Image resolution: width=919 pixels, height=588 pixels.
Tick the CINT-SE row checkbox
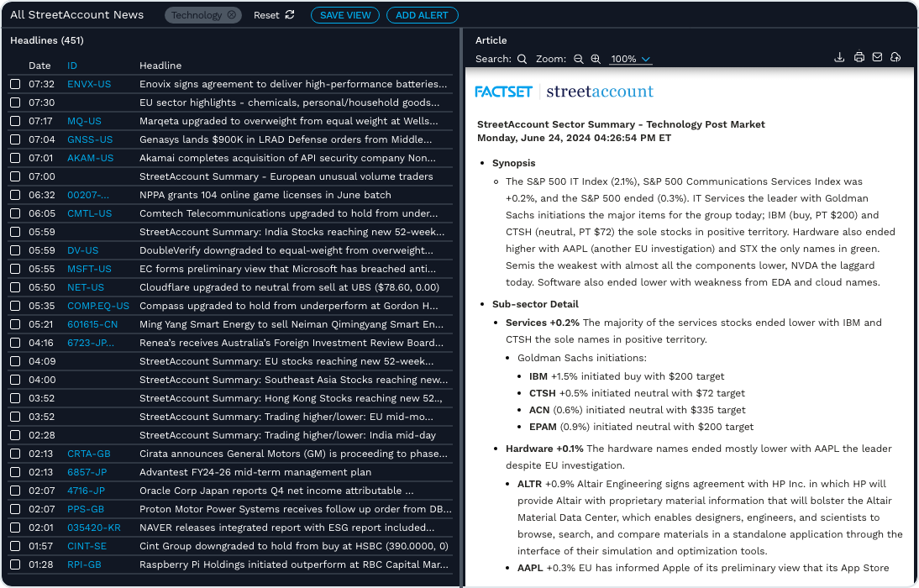(x=15, y=546)
